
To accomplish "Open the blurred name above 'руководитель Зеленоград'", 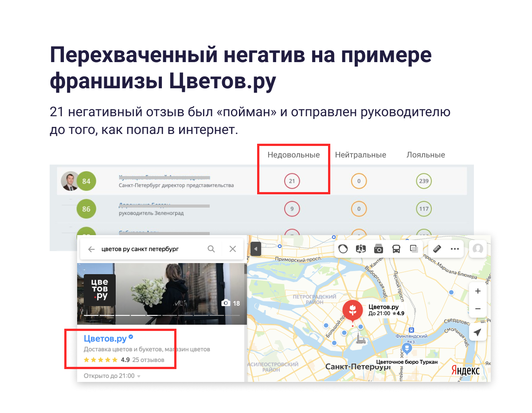I will click(x=164, y=205).
